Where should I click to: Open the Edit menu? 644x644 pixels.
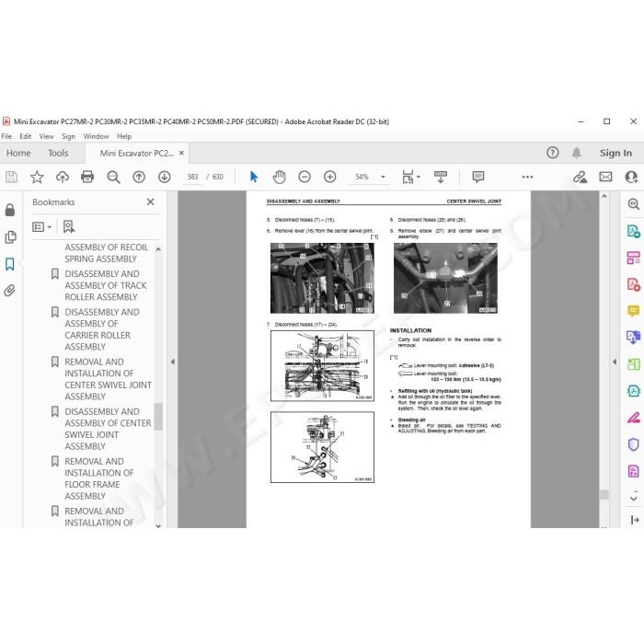[x=26, y=136]
